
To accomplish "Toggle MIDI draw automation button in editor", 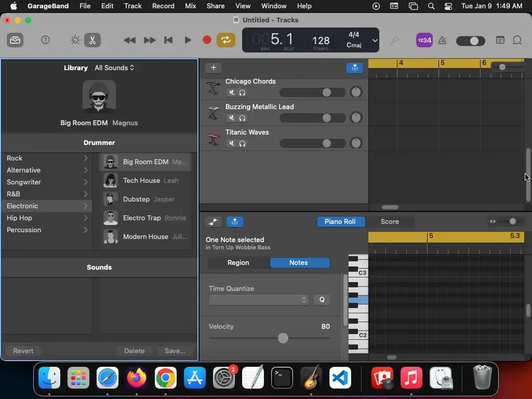I will (214, 222).
